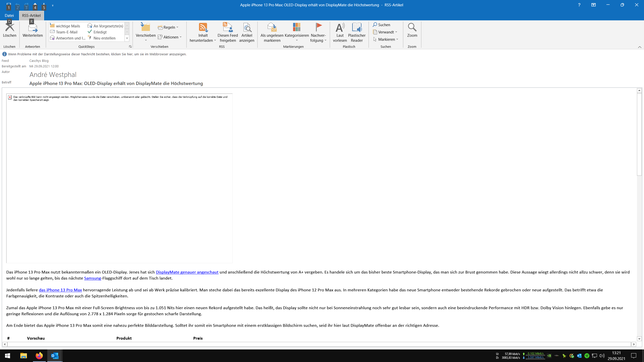Click the horizontal scrollbar of the article

click(x=319, y=344)
